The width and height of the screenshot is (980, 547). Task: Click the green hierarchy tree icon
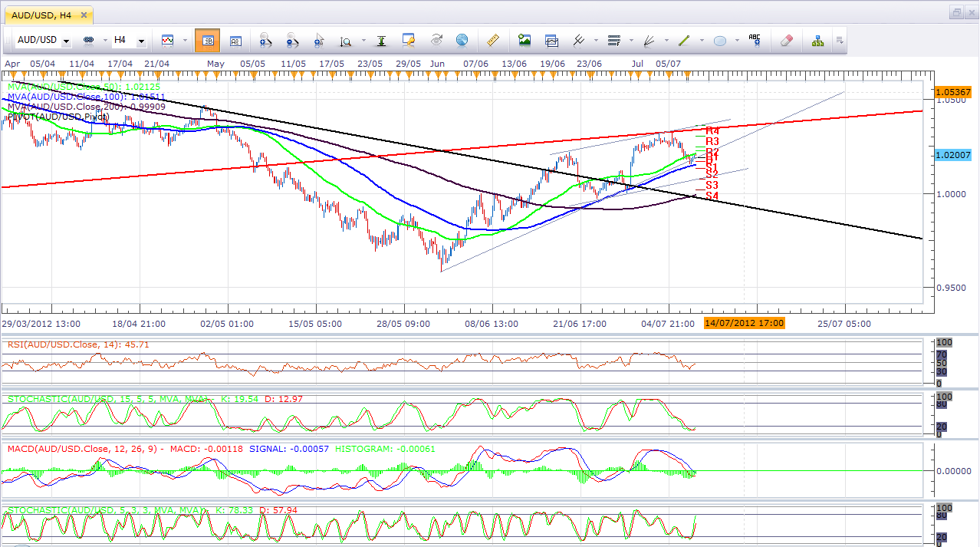pos(817,40)
